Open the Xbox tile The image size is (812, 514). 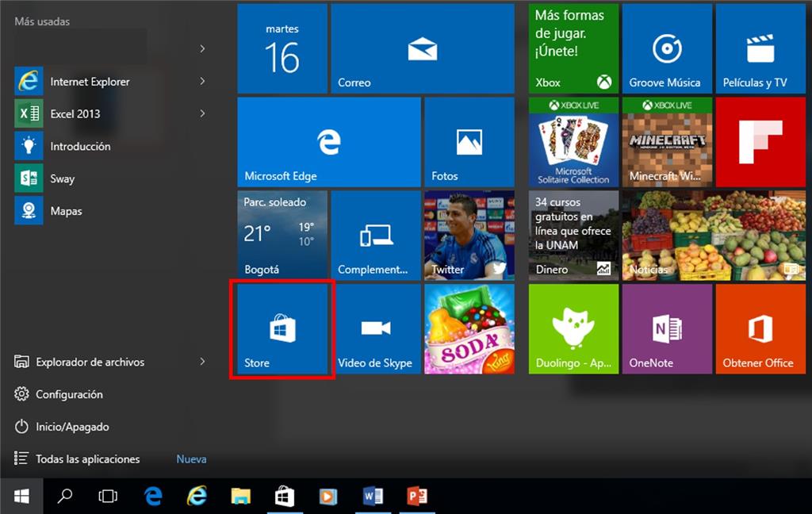573,48
